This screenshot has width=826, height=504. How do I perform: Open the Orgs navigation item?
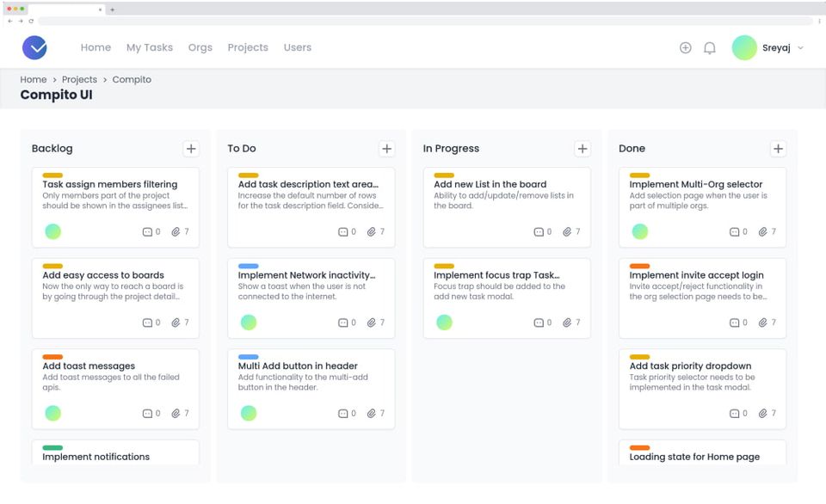pos(200,47)
